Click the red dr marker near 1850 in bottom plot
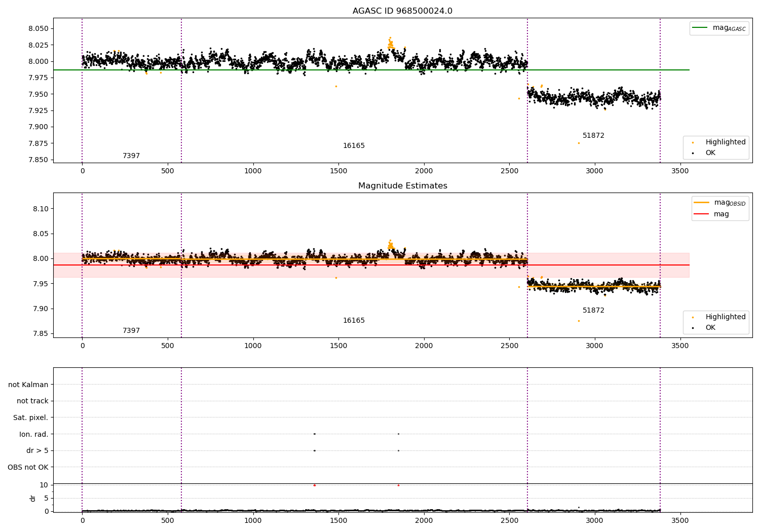The image size is (760, 532). [x=398, y=485]
